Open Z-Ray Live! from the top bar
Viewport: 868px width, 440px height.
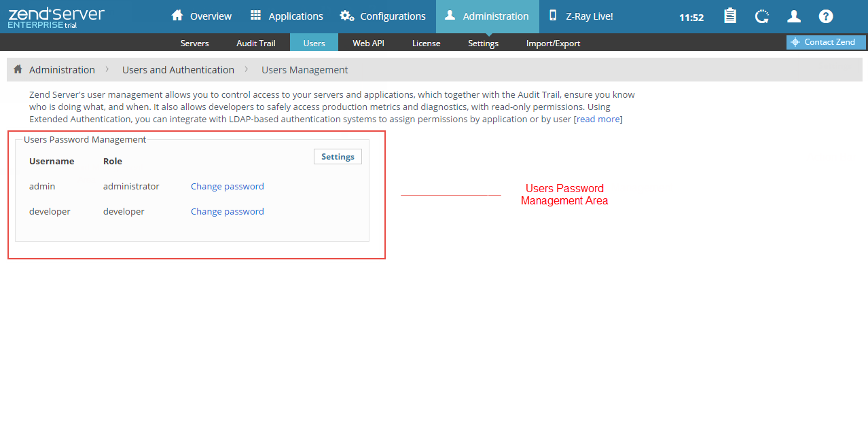(581, 16)
